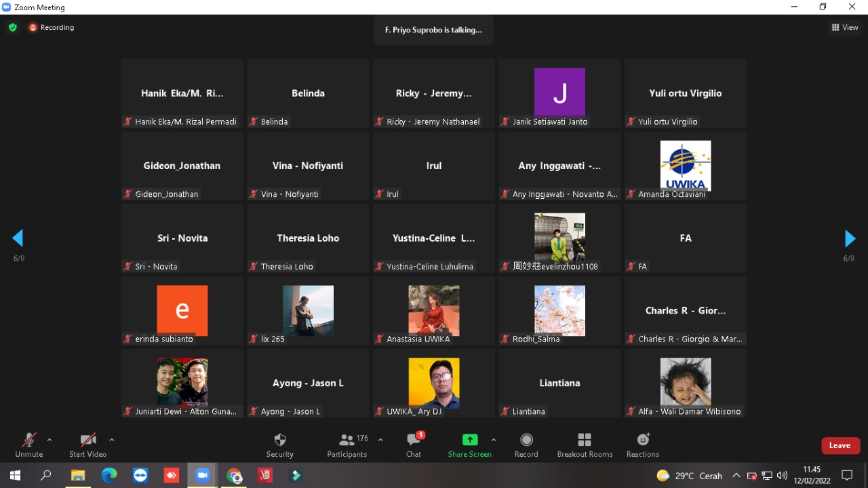Click the green Share Screen icon
The width and height of the screenshot is (868, 488).
[x=469, y=440]
